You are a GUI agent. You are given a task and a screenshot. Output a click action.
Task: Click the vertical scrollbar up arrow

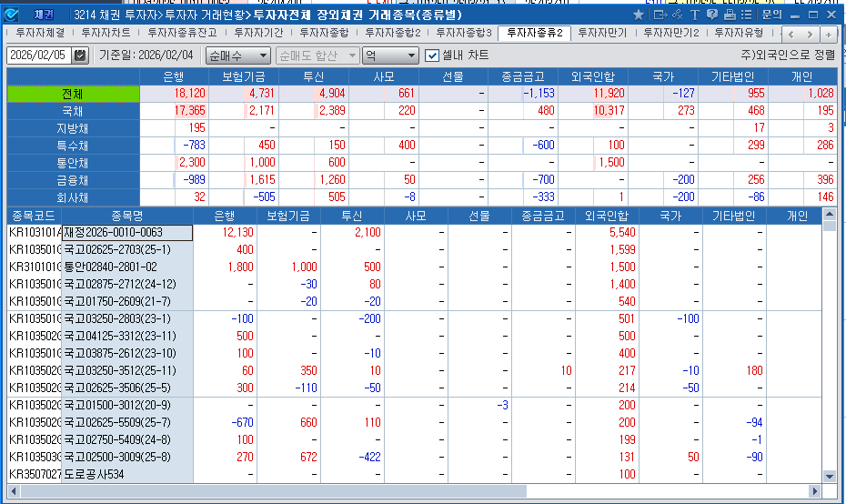[830, 214]
